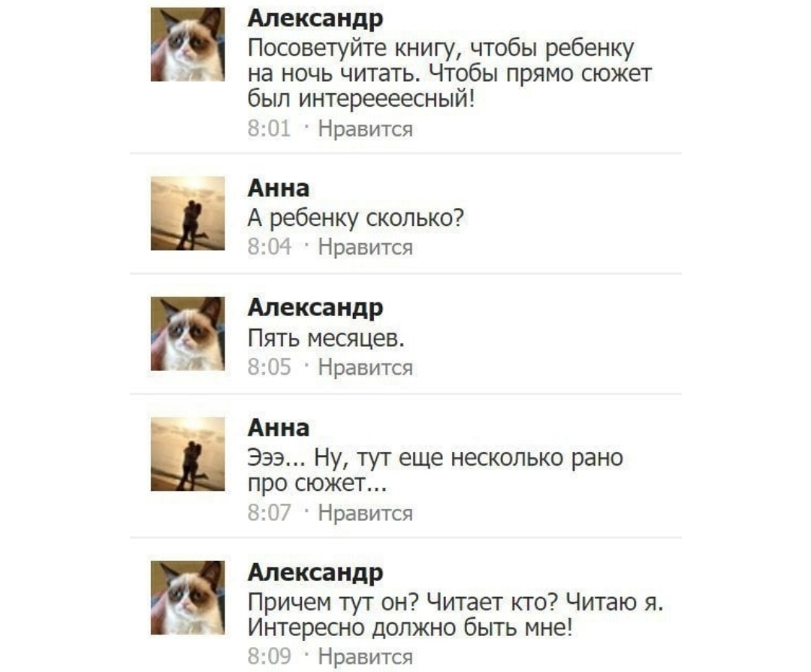The image size is (811, 672).
Task: Click Нравится on the 8:05 comment
Action: click(365, 367)
